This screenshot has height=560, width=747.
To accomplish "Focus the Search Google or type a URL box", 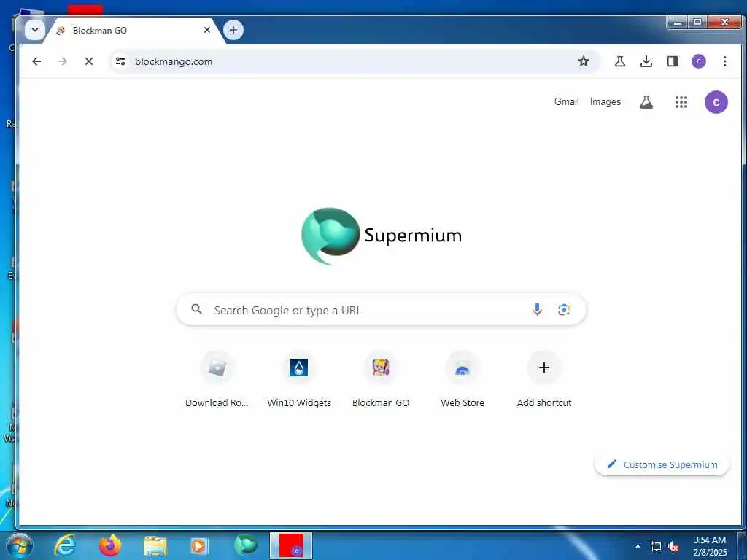I will pyautogui.click(x=381, y=310).
